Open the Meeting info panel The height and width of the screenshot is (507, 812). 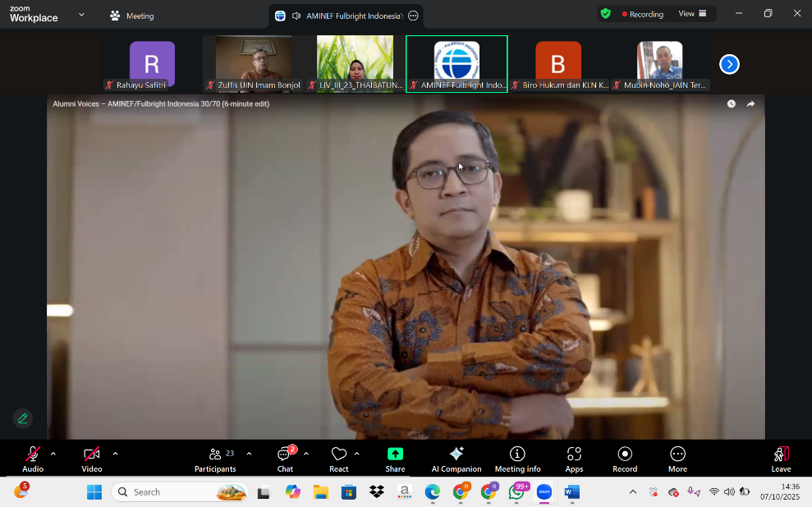tap(517, 459)
